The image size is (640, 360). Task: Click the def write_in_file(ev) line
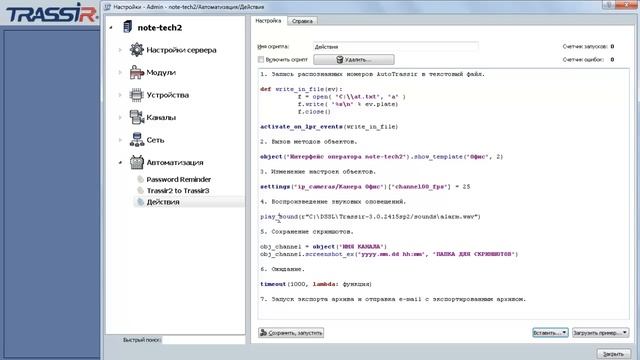[301, 89]
